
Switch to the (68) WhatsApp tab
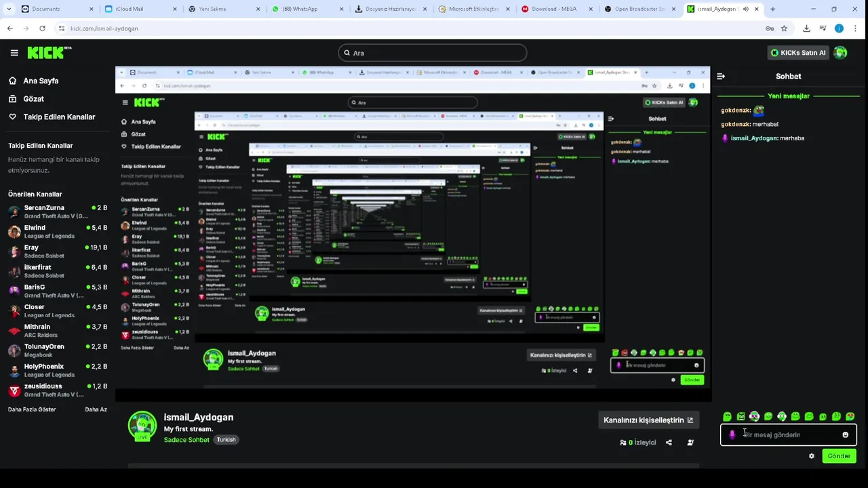coord(309,9)
